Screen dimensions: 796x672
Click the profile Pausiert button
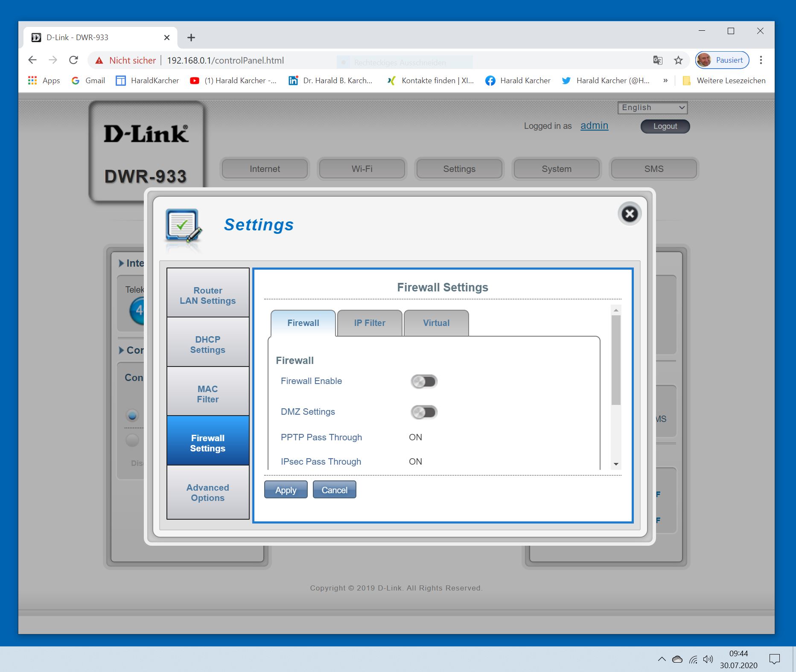[x=722, y=60]
